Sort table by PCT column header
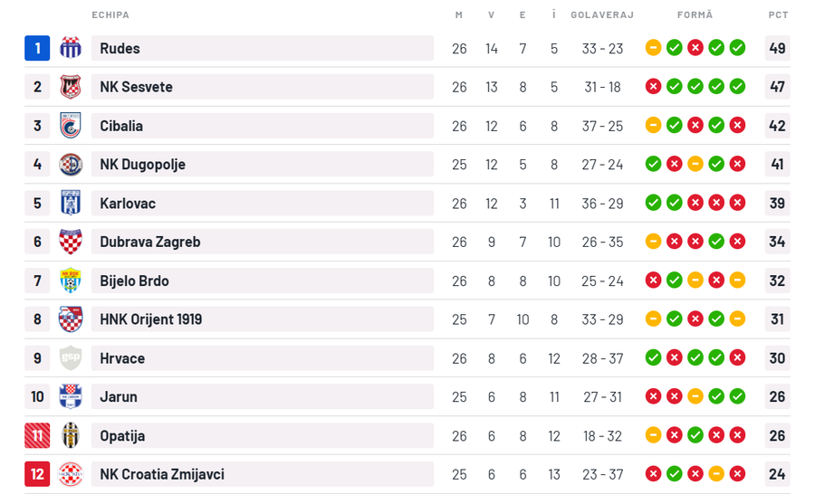 tap(778, 14)
